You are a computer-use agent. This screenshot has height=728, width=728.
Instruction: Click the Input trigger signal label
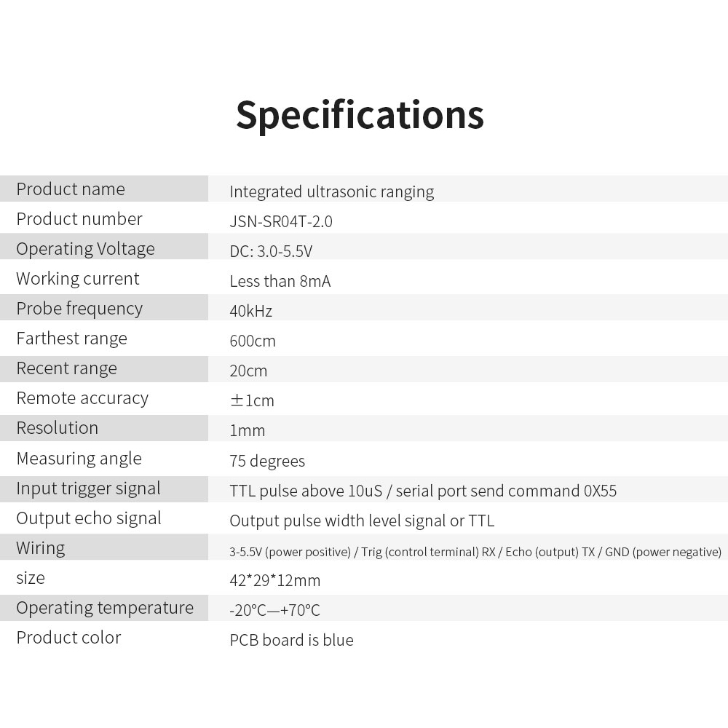coord(88,488)
